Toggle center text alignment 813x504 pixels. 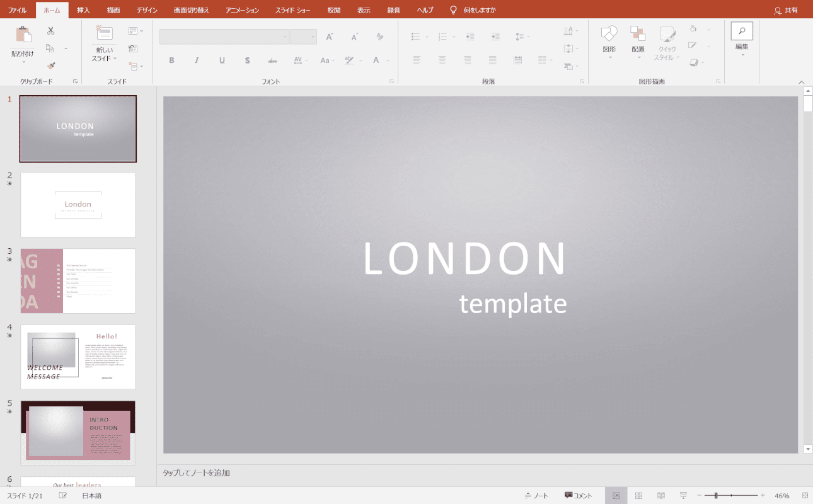pyautogui.click(x=442, y=60)
